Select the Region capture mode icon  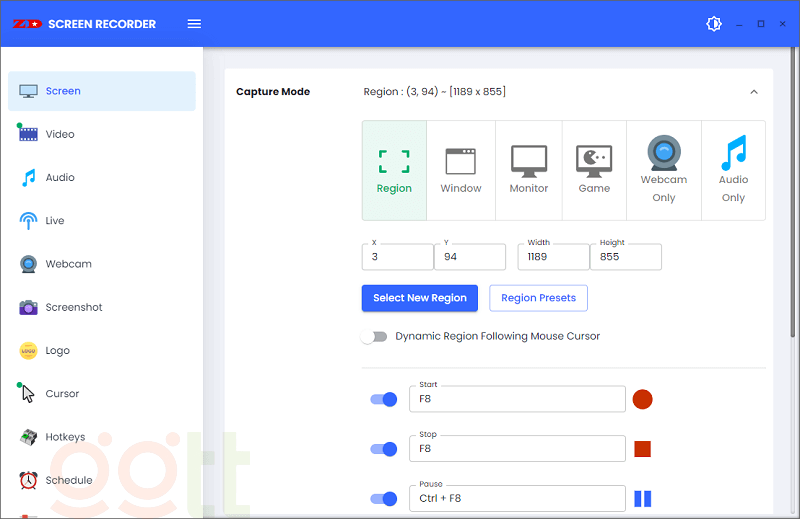tap(394, 170)
